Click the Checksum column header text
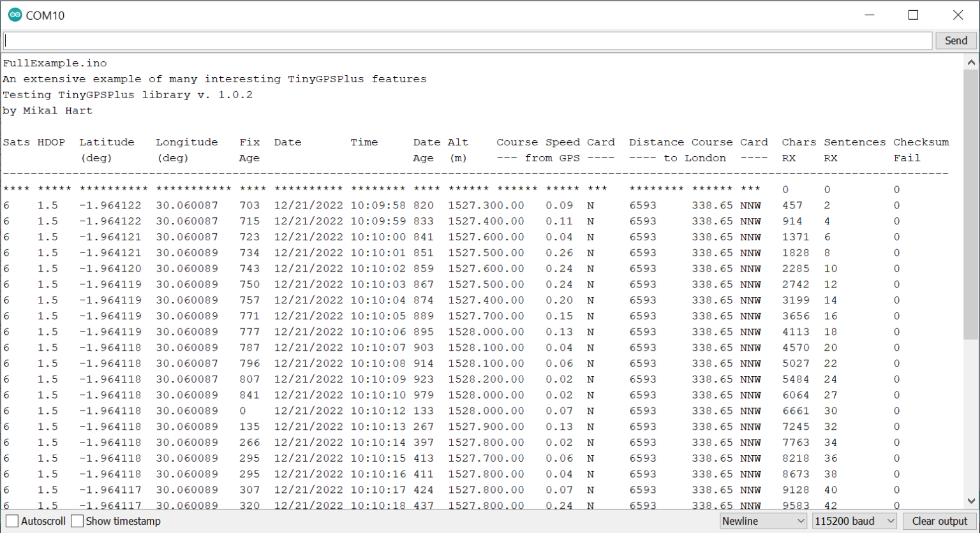The image size is (980, 533). point(921,142)
